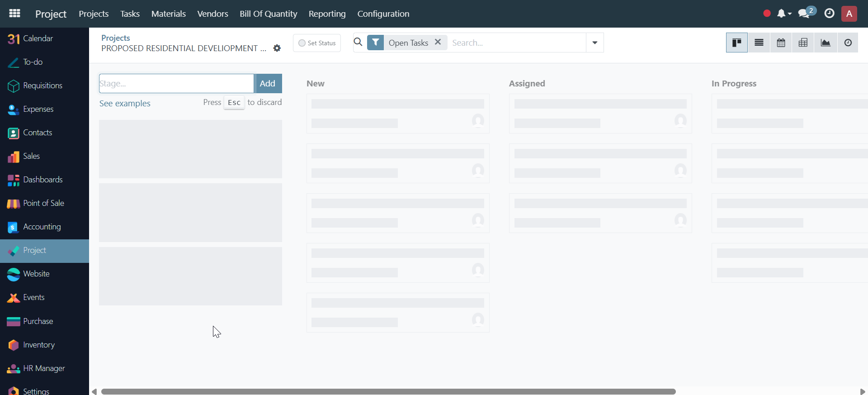
Task: Click the See examples link
Action: 125,103
